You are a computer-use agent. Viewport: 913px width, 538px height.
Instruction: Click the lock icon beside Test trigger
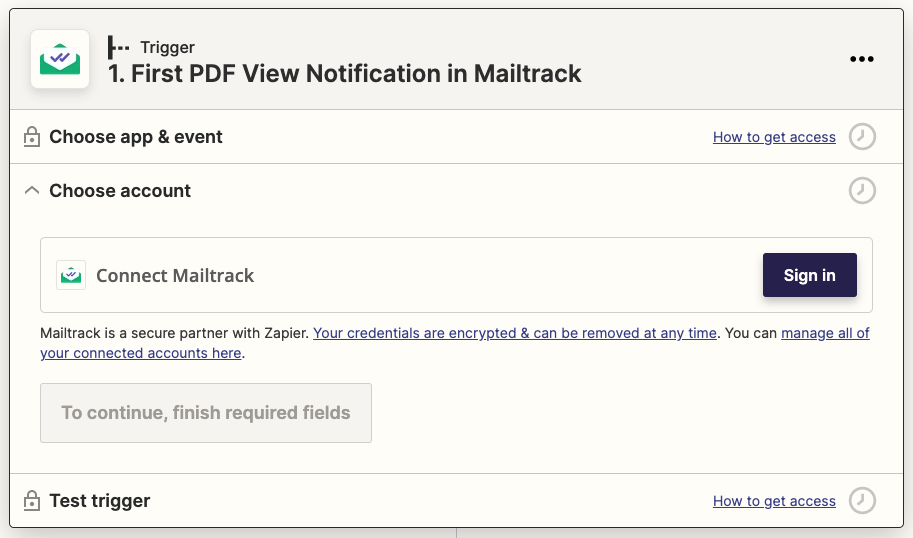(x=31, y=501)
